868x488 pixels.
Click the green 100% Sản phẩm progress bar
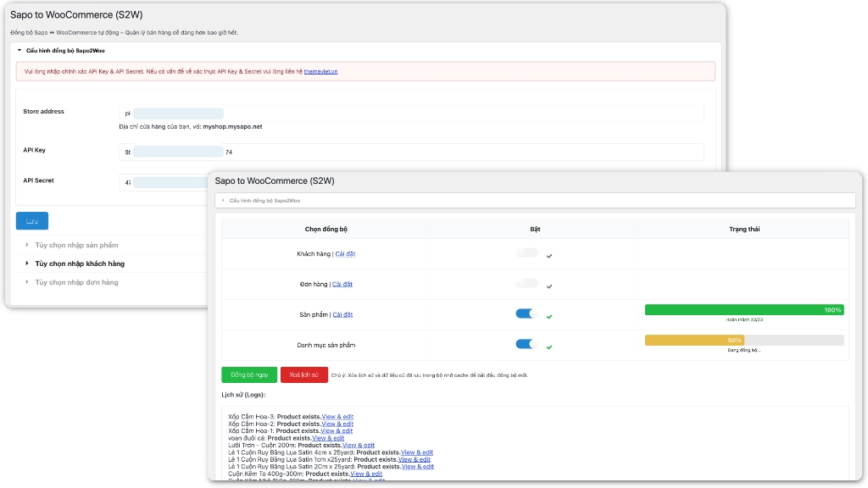[744, 310]
